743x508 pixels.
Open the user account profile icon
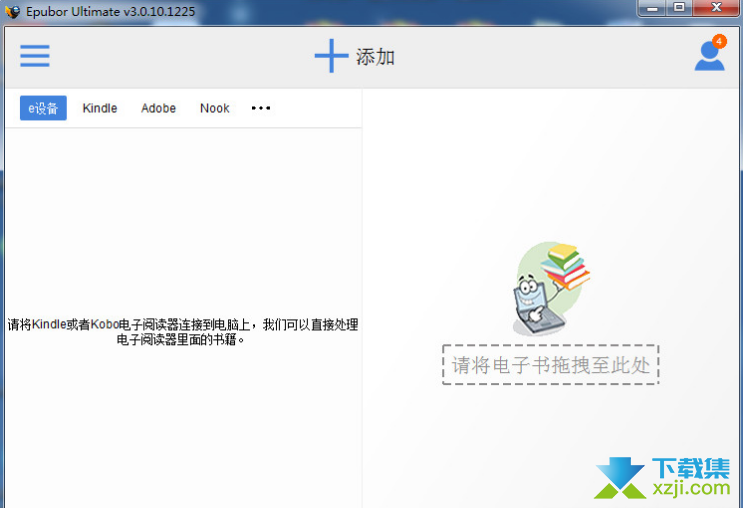709,56
